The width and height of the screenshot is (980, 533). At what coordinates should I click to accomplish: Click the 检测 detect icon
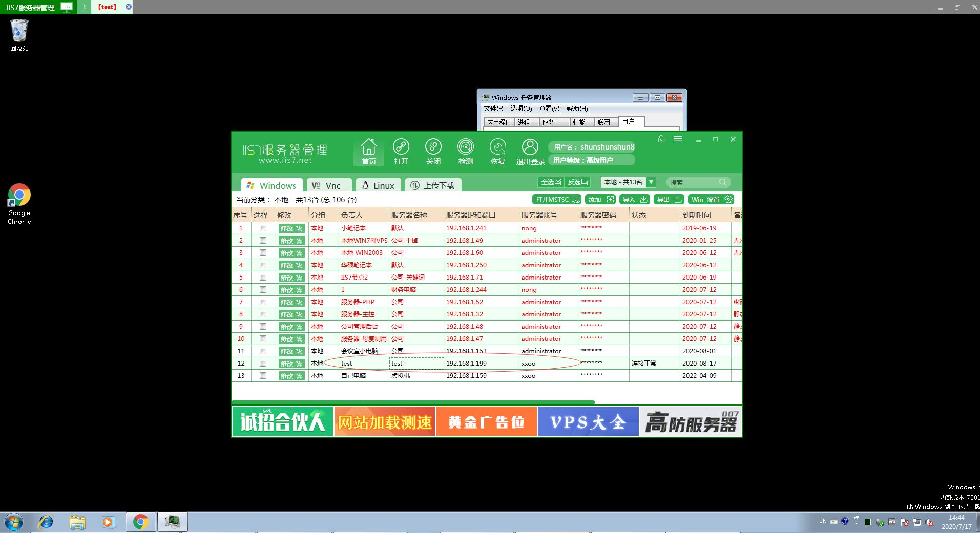point(465,152)
